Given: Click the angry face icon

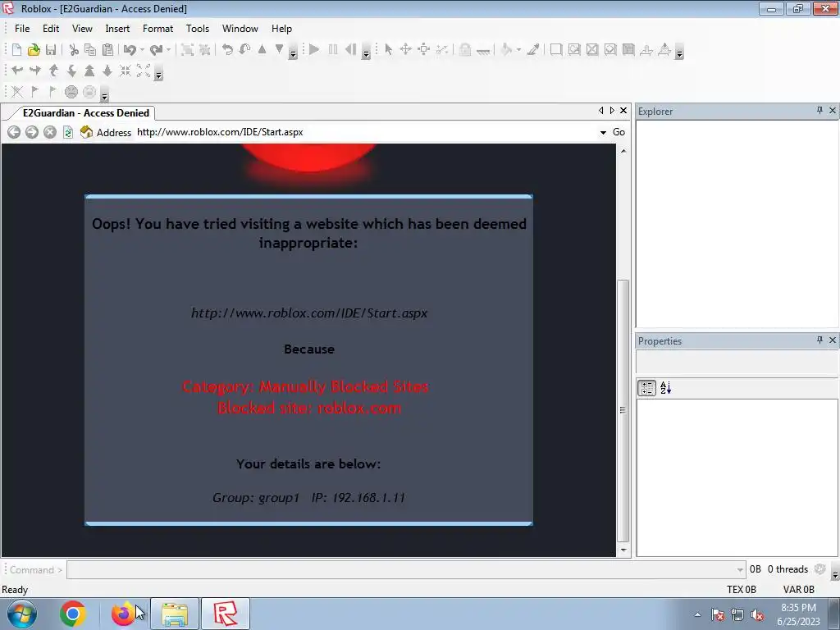Looking at the screenshot, I should click(71, 92).
